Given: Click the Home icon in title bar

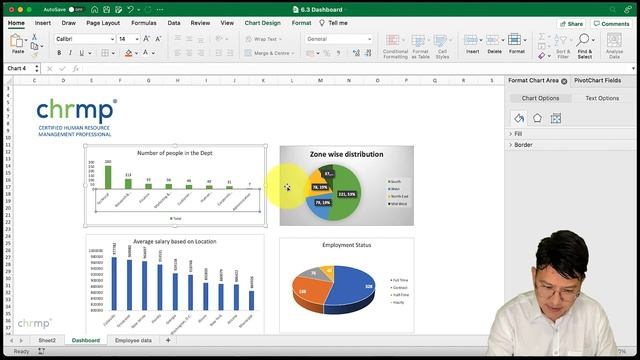Looking at the screenshot, I should point(95,9).
